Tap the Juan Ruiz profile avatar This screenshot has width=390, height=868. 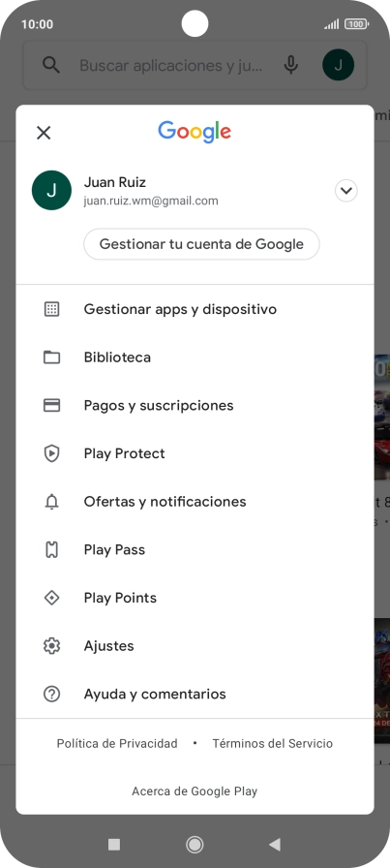(51, 191)
